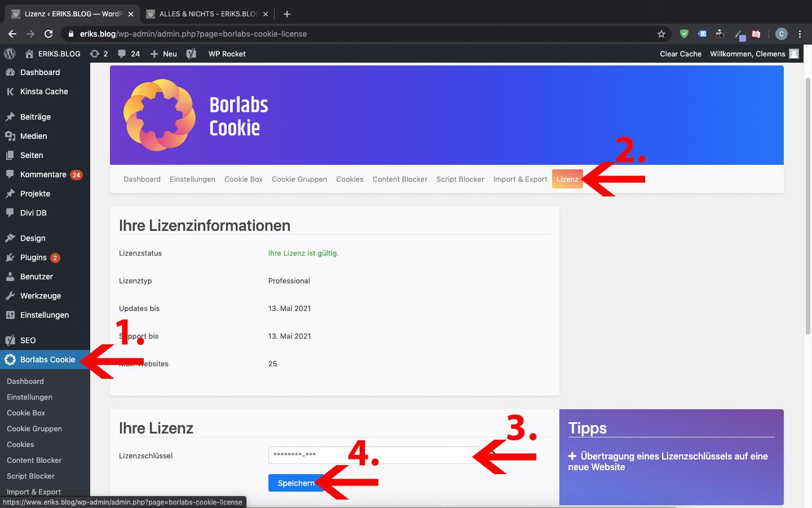Viewport: 812px width, 508px height.
Task: Open Chrome's three-dot menu
Action: 800,34
